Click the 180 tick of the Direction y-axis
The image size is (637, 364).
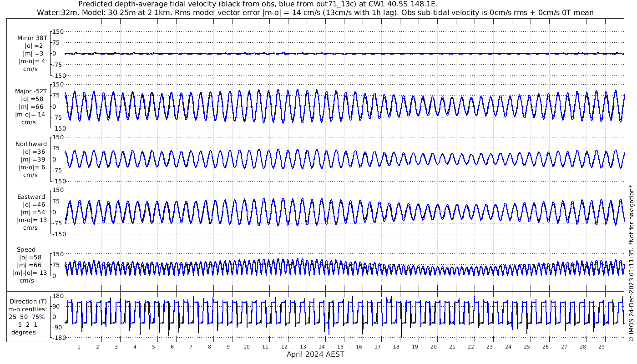click(x=56, y=296)
